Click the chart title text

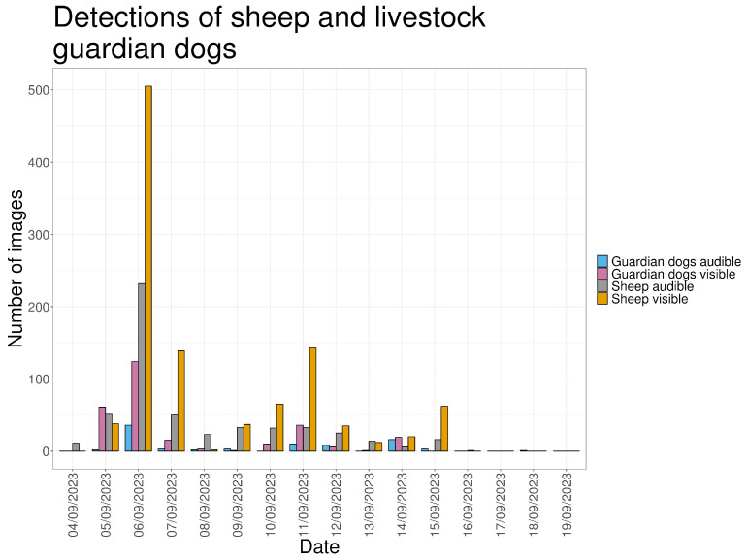269,32
